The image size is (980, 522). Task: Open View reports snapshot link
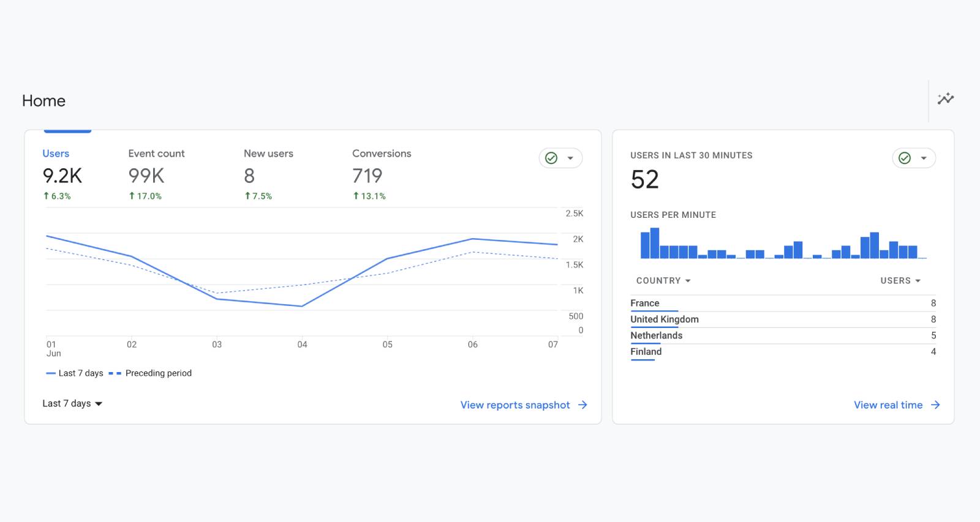coord(514,405)
